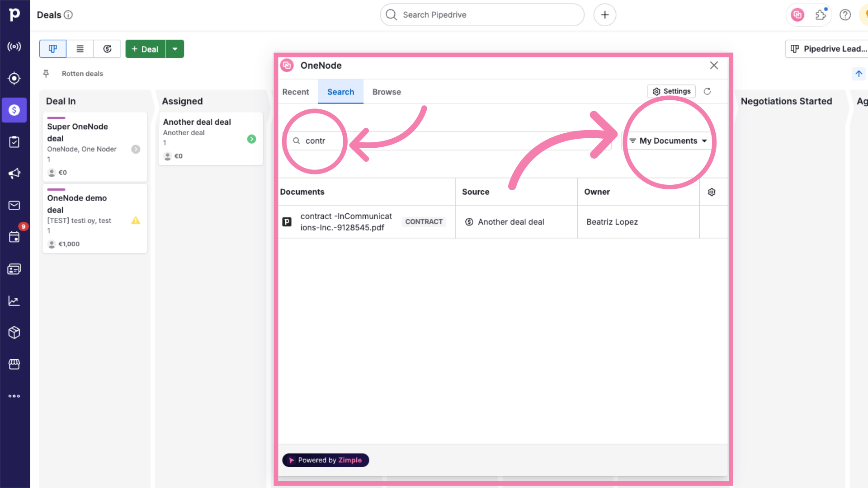Image resolution: width=868 pixels, height=488 pixels.
Task: Click Search tab to activate search view
Action: click(x=341, y=91)
